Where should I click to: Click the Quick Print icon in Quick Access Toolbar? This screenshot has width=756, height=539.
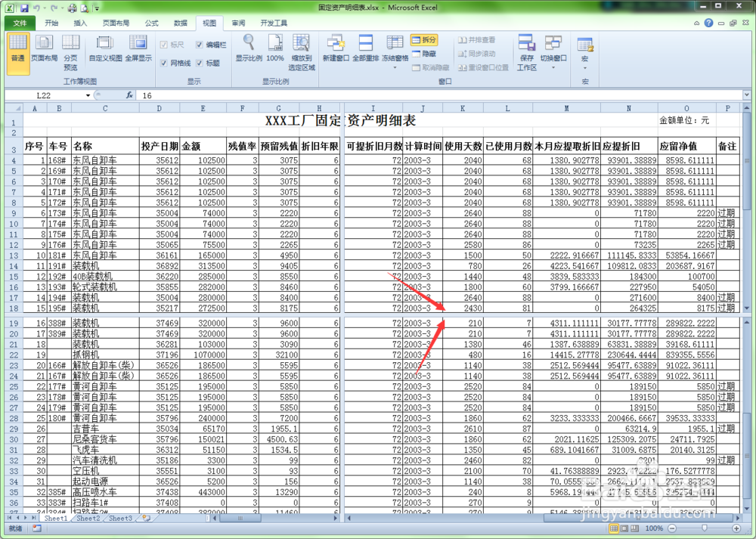tap(72, 8)
